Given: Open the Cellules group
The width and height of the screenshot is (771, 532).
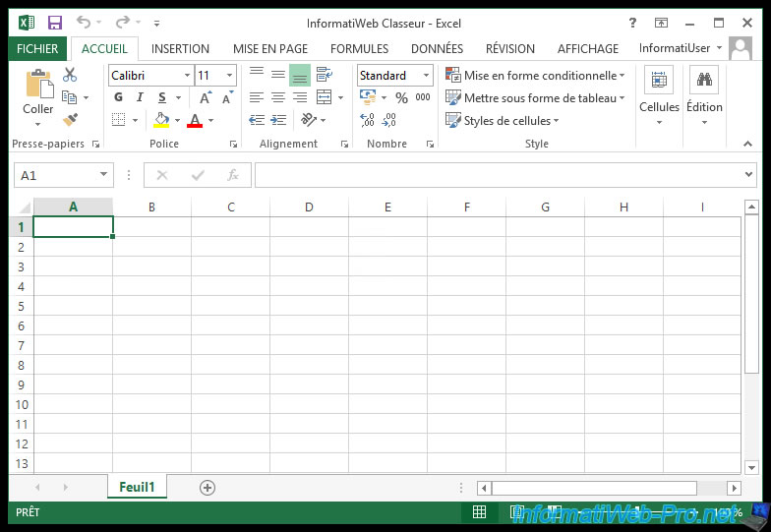Looking at the screenshot, I should (x=659, y=95).
